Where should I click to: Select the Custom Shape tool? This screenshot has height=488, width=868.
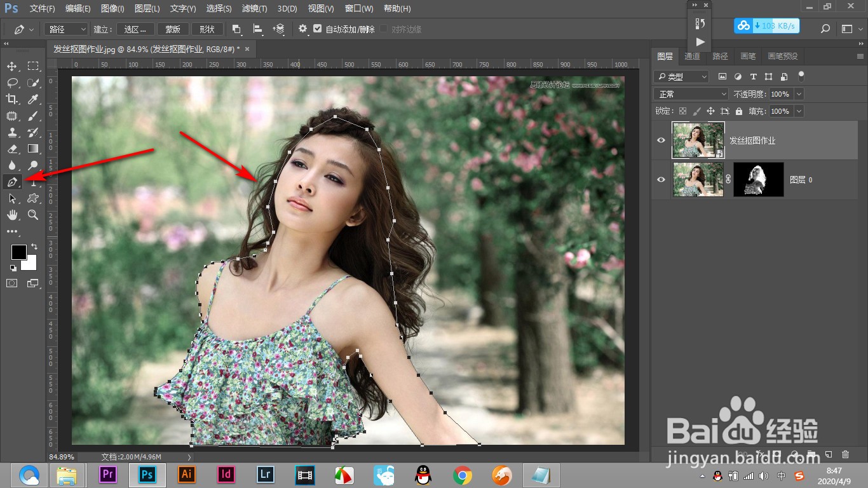tap(33, 198)
